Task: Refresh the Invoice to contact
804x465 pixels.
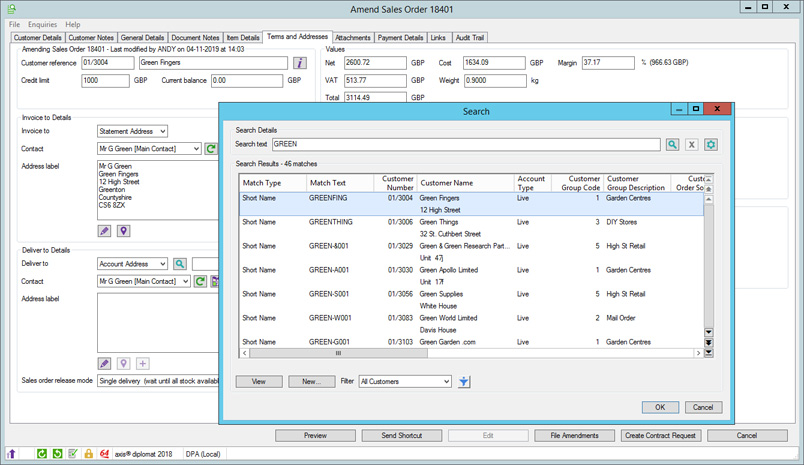Action: (211, 149)
